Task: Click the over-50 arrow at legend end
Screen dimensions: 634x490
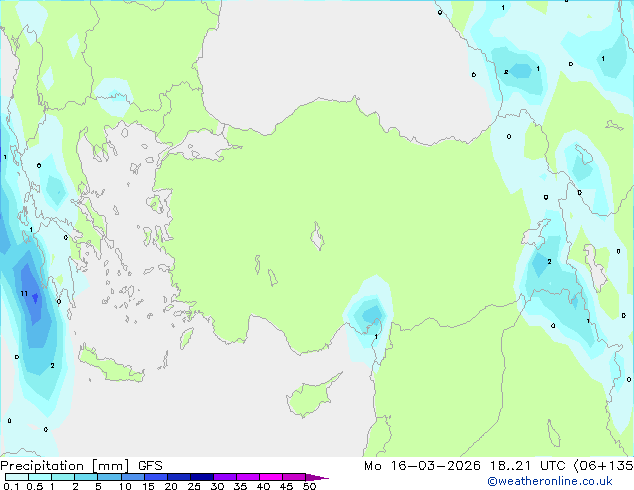Action: 317,477
